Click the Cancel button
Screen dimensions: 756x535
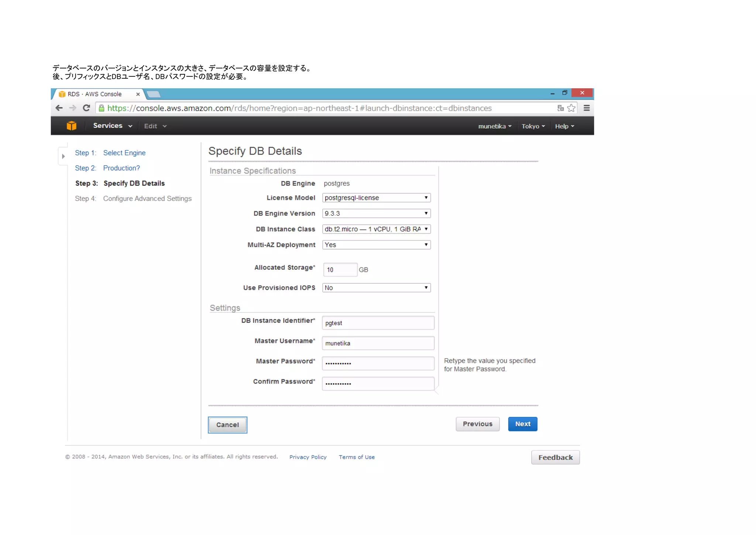tap(227, 425)
